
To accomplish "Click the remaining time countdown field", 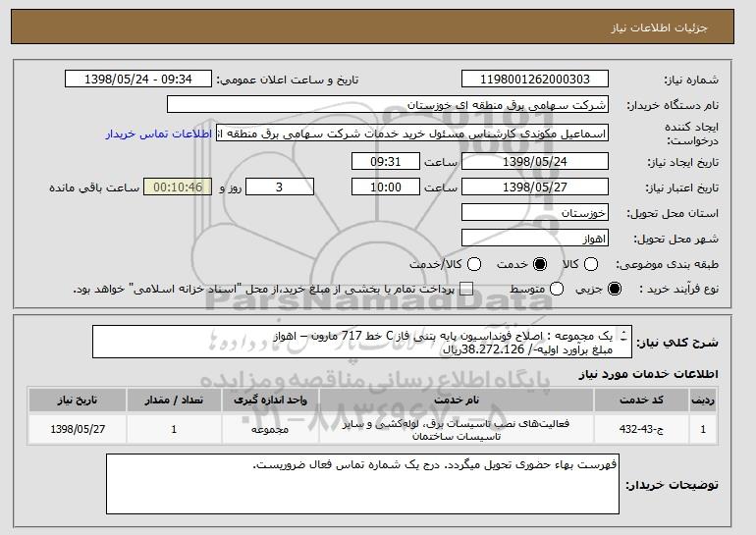I will (177, 187).
